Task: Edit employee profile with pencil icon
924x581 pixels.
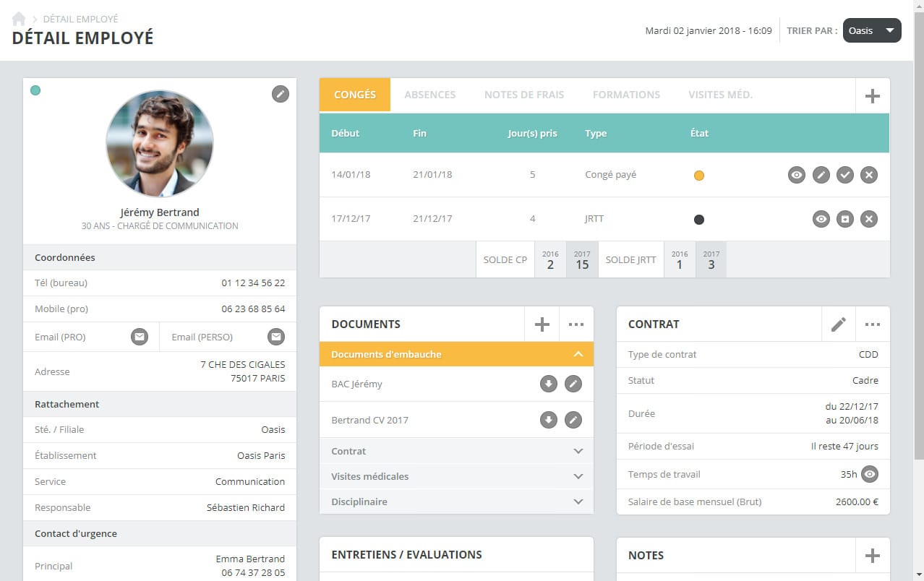Action: tap(281, 93)
